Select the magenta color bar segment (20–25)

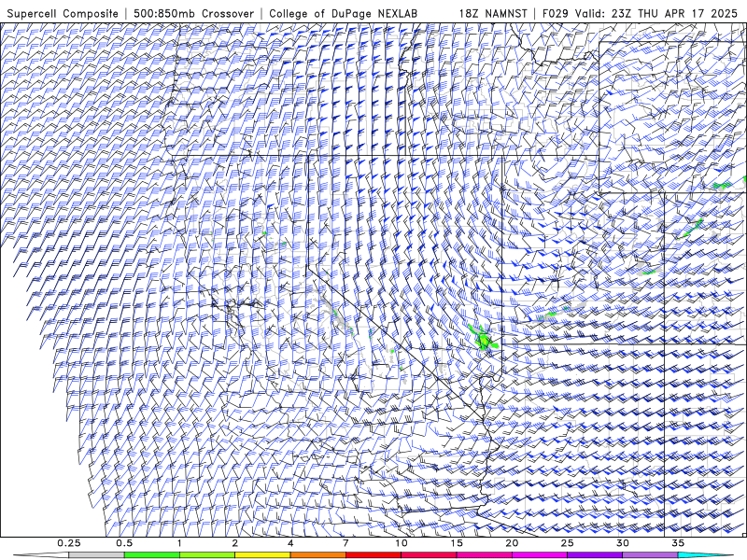click(x=540, y=555)
